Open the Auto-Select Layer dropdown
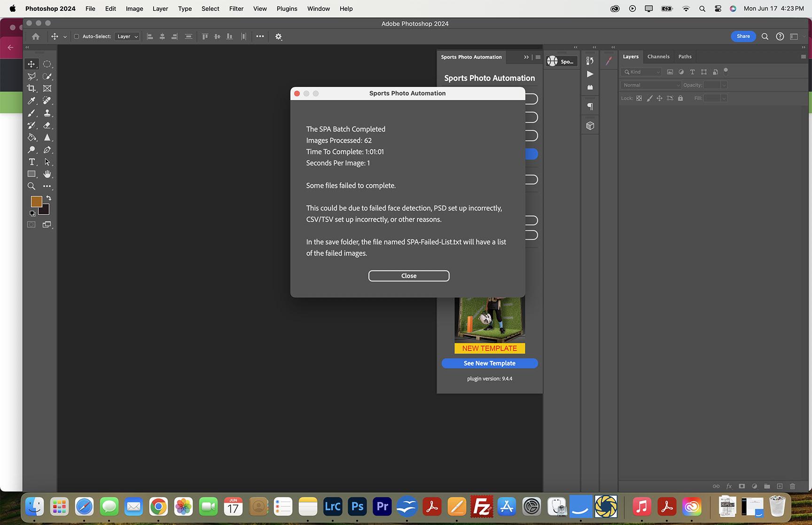812x525 pixels. tap(127, 37)
